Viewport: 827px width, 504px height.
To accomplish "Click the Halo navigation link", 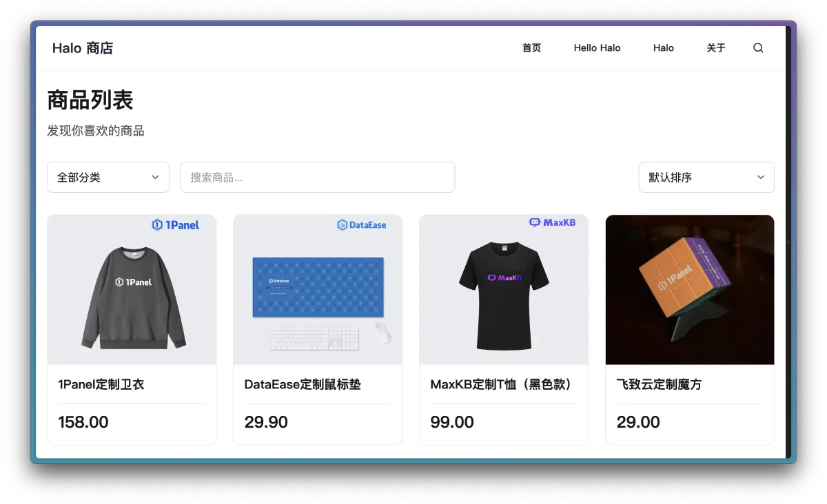I will click(663, 48).
